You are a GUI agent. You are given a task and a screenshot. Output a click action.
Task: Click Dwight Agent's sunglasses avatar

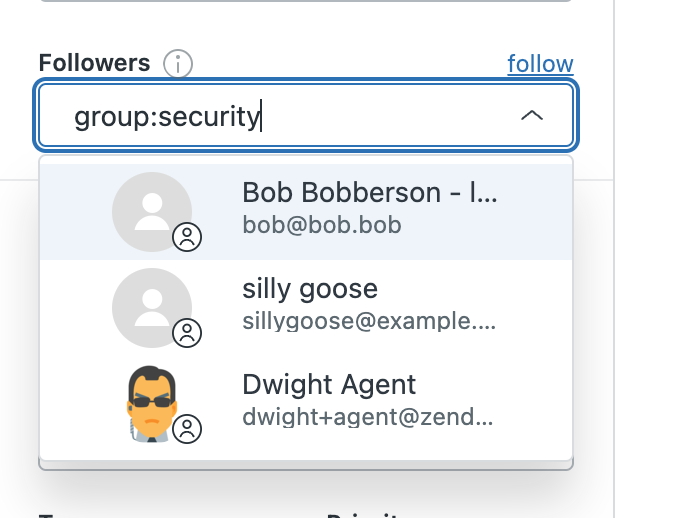(x=152, y=402)
